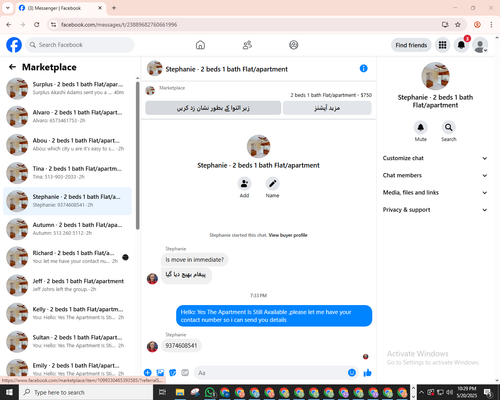Show hidden system tray icons
This screenshot has height=400, width=500.
[x=421, y=392]
